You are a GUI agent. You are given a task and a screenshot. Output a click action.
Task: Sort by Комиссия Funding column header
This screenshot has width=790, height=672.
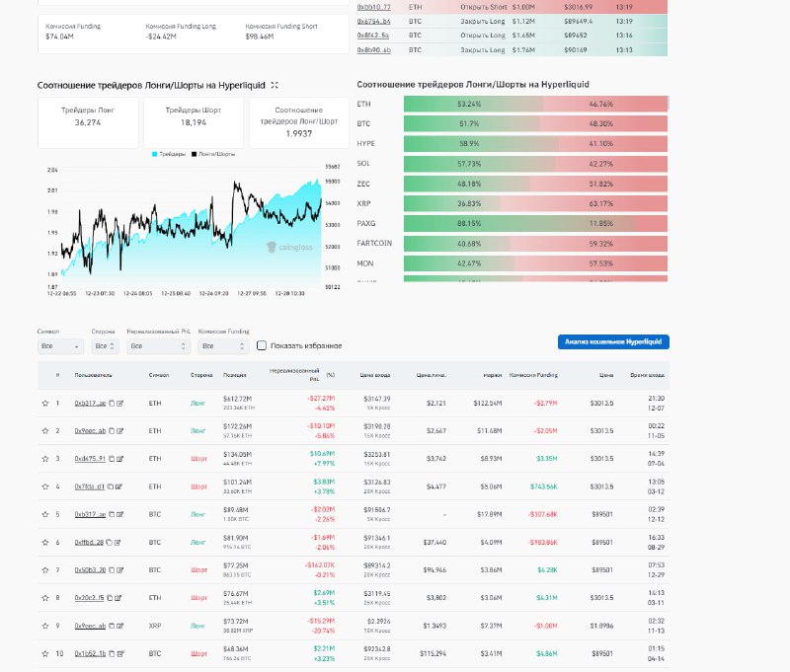point(533,376)
